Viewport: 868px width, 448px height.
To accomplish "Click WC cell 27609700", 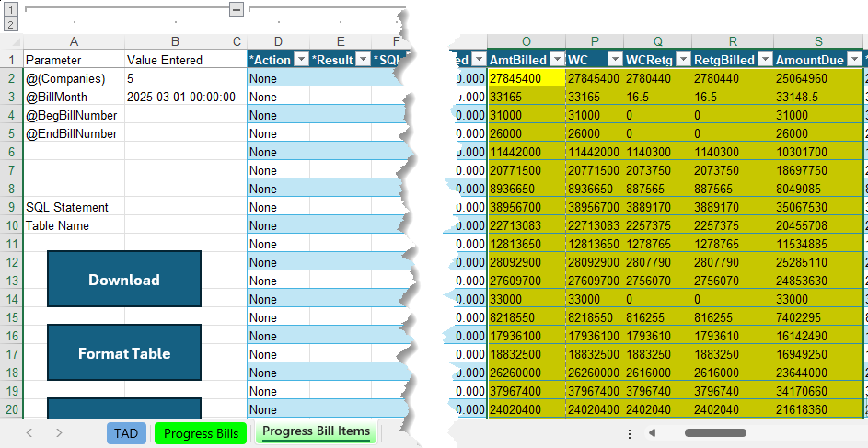I will click(595, 281).
